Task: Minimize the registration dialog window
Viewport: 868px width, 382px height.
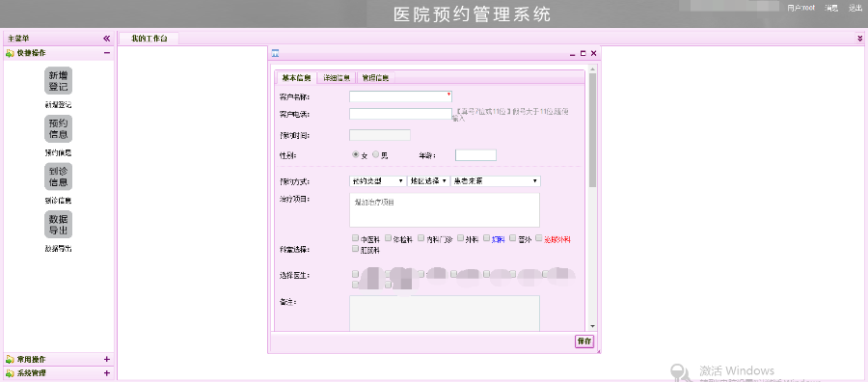Action: 572,54
